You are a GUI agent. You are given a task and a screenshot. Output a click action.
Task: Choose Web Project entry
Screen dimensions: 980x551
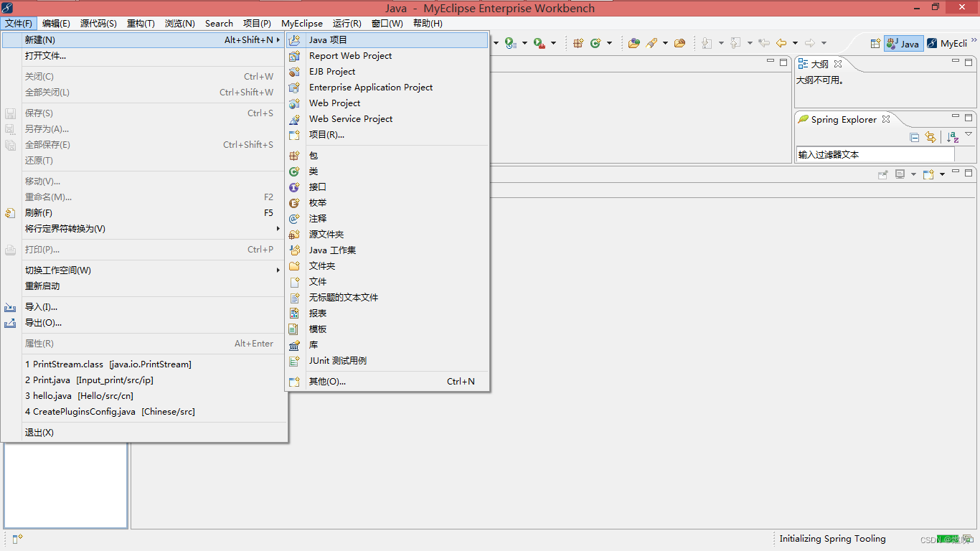click(x=387, y=103)
